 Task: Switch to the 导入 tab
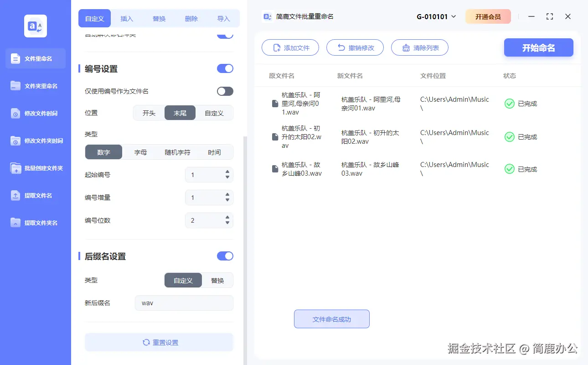pyautogui.click(x=223, y=19)
